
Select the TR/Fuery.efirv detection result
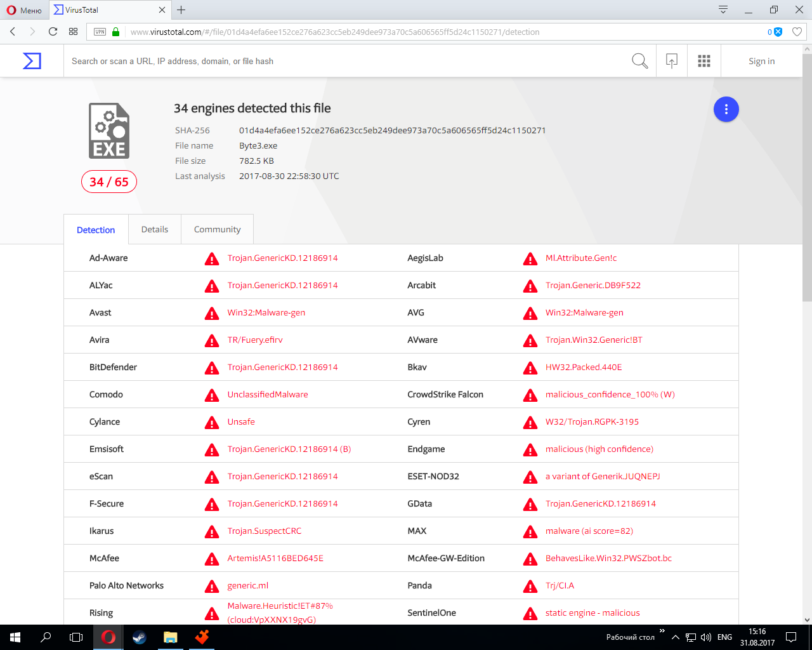point(255,340)
